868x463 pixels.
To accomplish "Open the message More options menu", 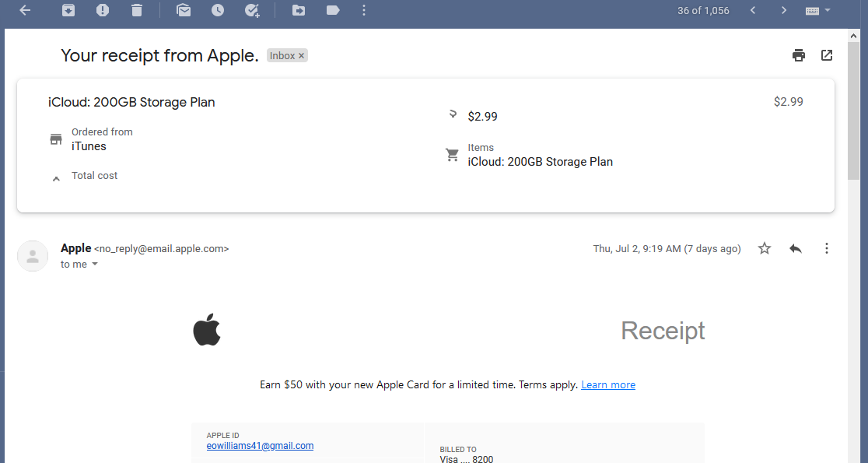I will point(827,248).
